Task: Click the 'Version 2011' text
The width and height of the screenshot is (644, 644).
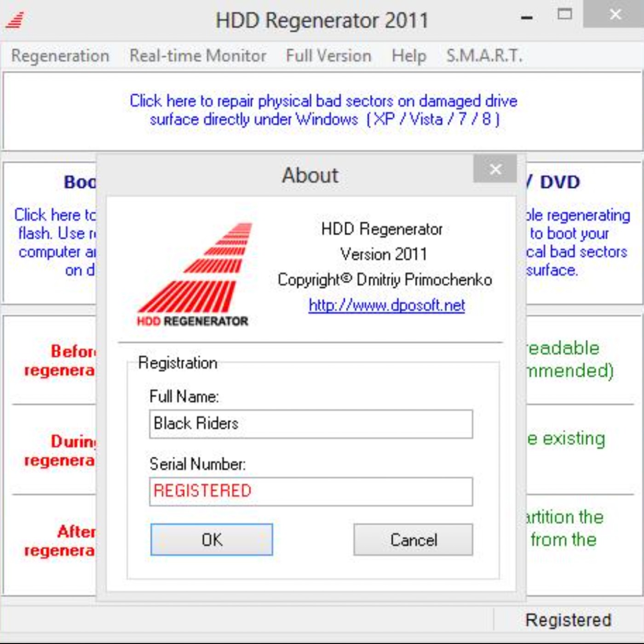Action: coord(384,254)
